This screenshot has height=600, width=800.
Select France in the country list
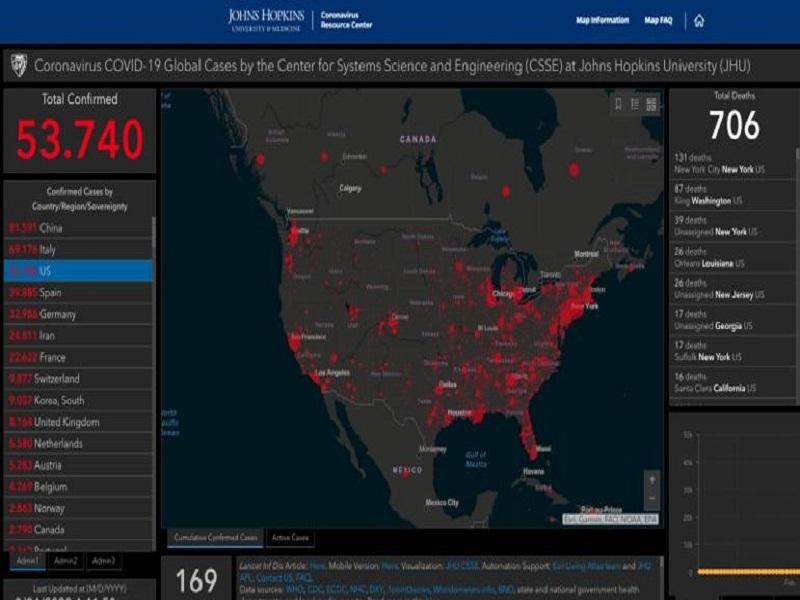[78, 357]
